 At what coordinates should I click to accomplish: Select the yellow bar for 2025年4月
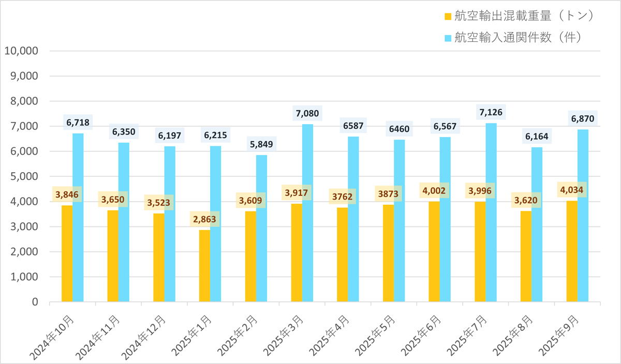(x=342, y=254)
